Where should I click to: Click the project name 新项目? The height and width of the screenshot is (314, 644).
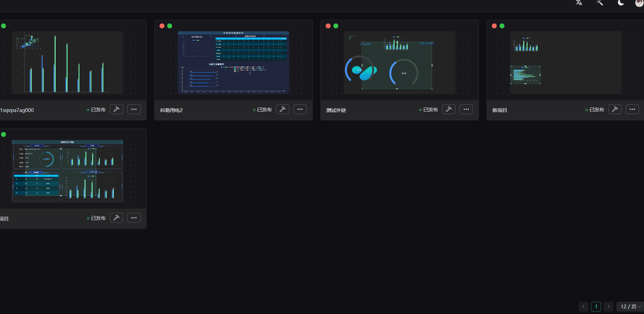coord(500,110)
